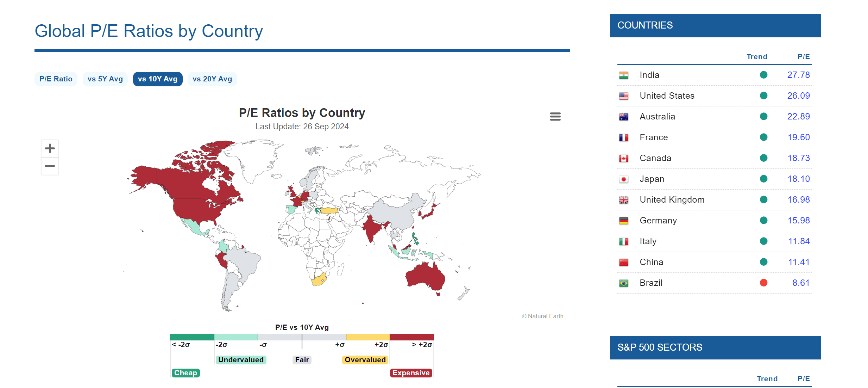This screenshot has width=868, height=388.
Task: Zoom in on the map
Action: pyautogui.click(x=50, y=148)
